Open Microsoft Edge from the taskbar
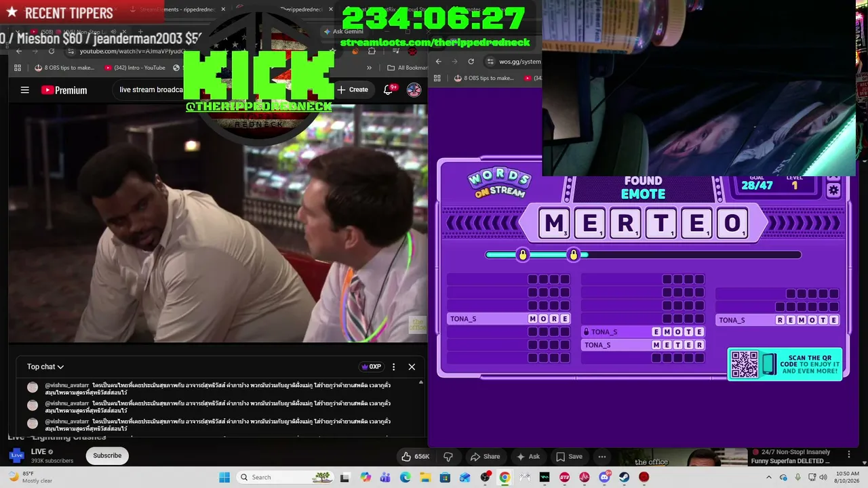Screen dimensions: 868x488 [x=406, y=477]
